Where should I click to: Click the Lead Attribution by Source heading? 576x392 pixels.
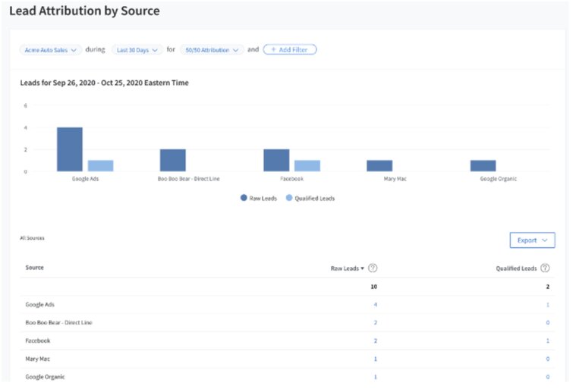[x=84, y=11]
